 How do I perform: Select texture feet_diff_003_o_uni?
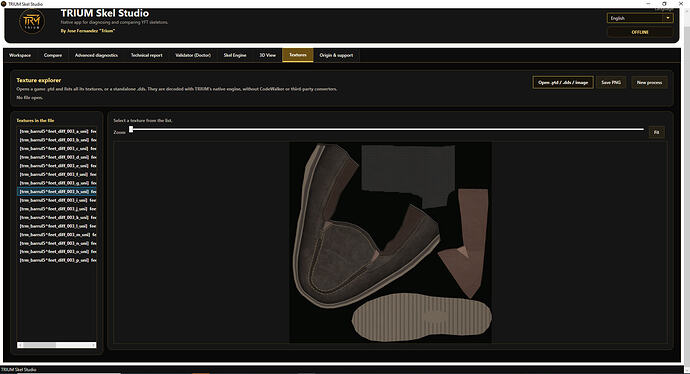[57, 252]
